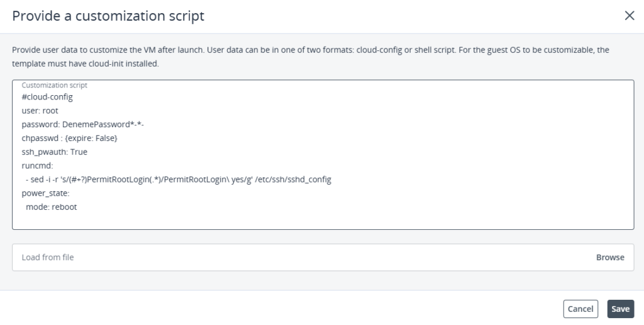Browse for a script file
Image resolution: width=644 pixels, height=325 pixels.
point(610,257)
